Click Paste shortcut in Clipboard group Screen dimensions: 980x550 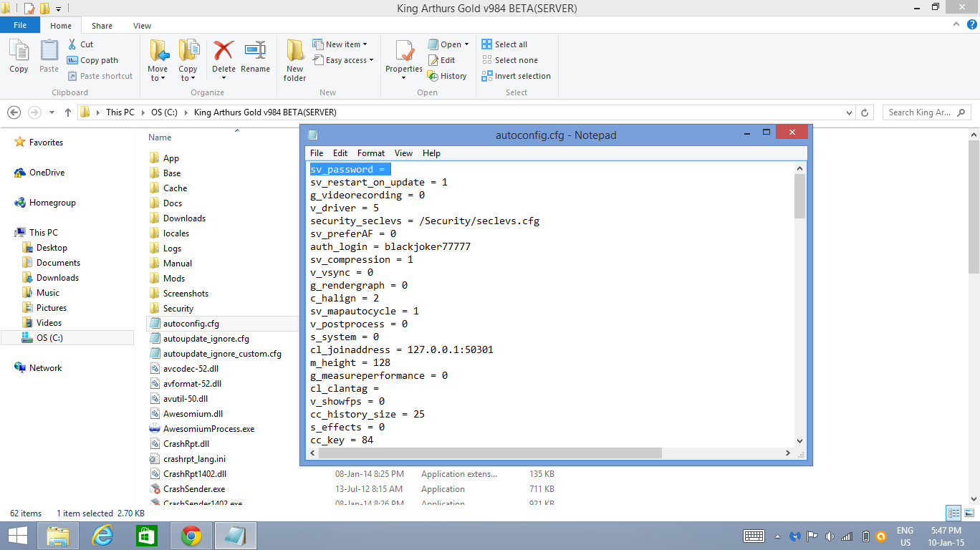(100, 76)
